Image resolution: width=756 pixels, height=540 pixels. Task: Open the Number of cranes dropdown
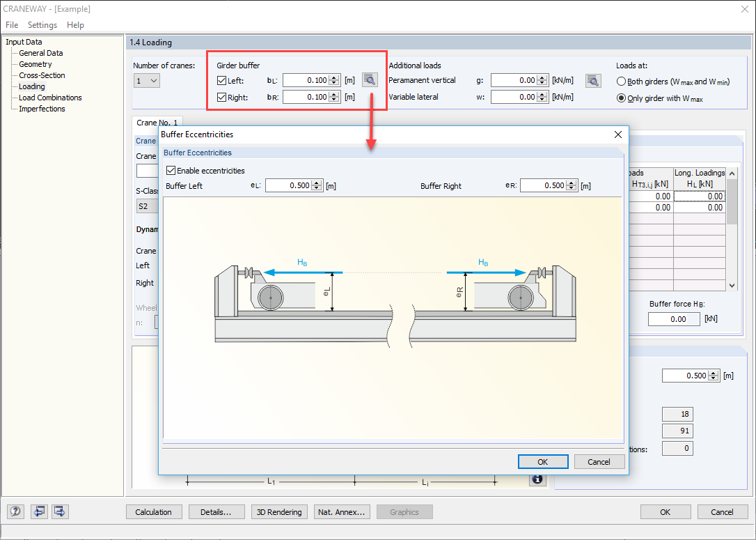click(x=147, y=81)
